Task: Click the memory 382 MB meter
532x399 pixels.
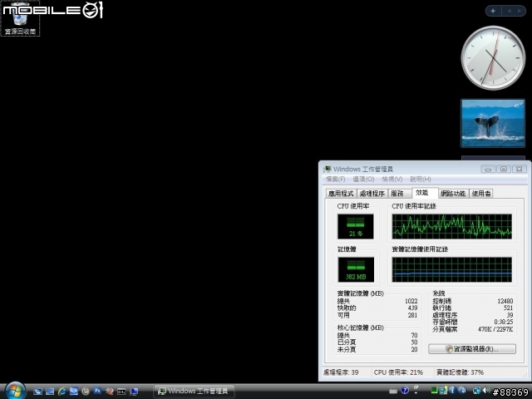Action: (356, 269)
